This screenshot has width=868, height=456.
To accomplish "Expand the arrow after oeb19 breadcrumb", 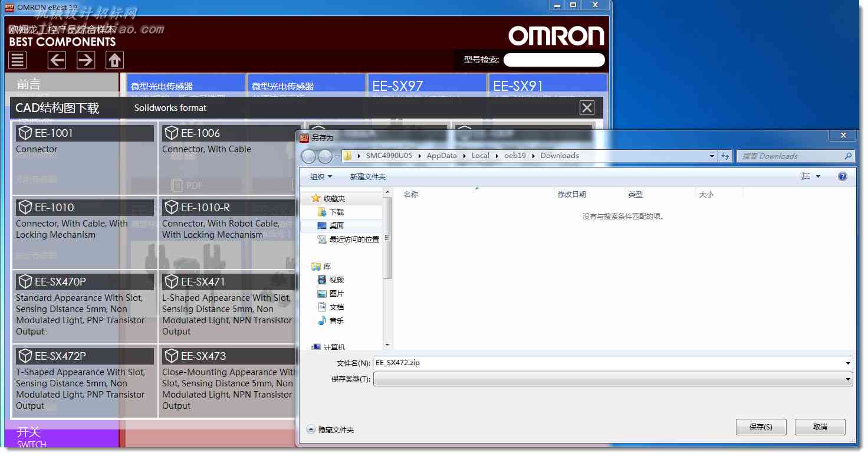I will tap(533, 156).
